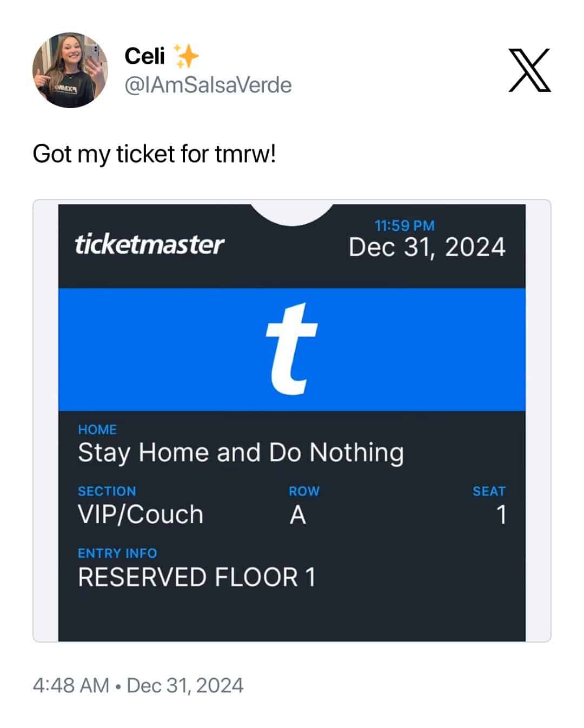584x728 pixels.
Task: Open the @IAmSalsaVerde handle link
Action: pyautogui.click(x=208, y=85)
